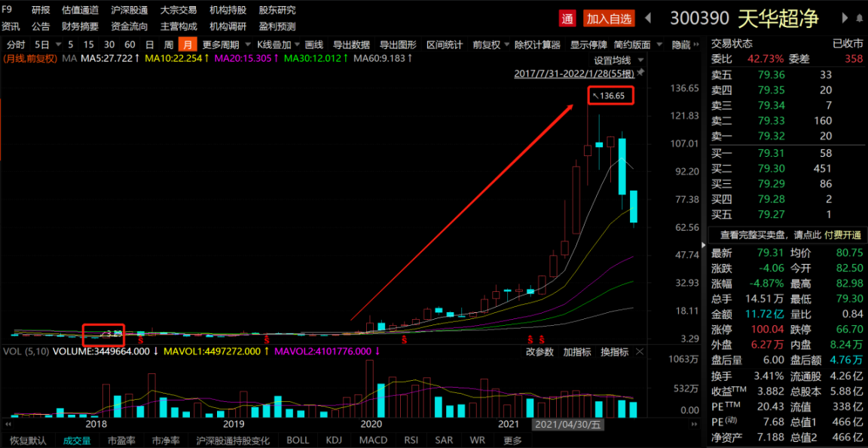Open the 更多 indicators tab
The image size is (868, 448).
(x=512, y=440)
